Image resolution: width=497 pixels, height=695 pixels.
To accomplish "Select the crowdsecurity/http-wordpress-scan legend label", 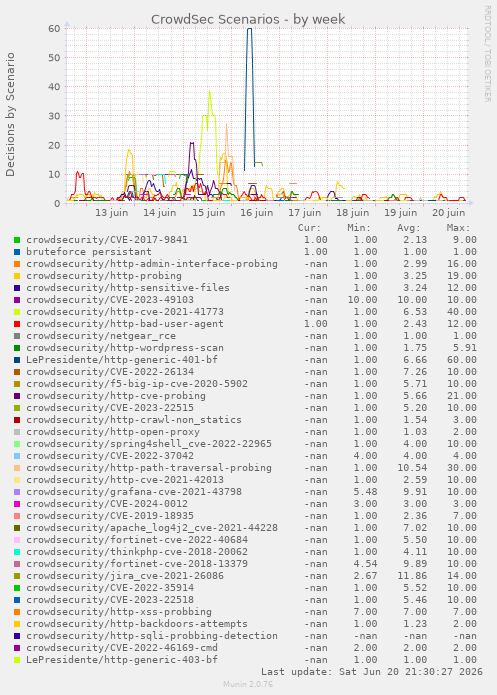I will coord(125,348).
